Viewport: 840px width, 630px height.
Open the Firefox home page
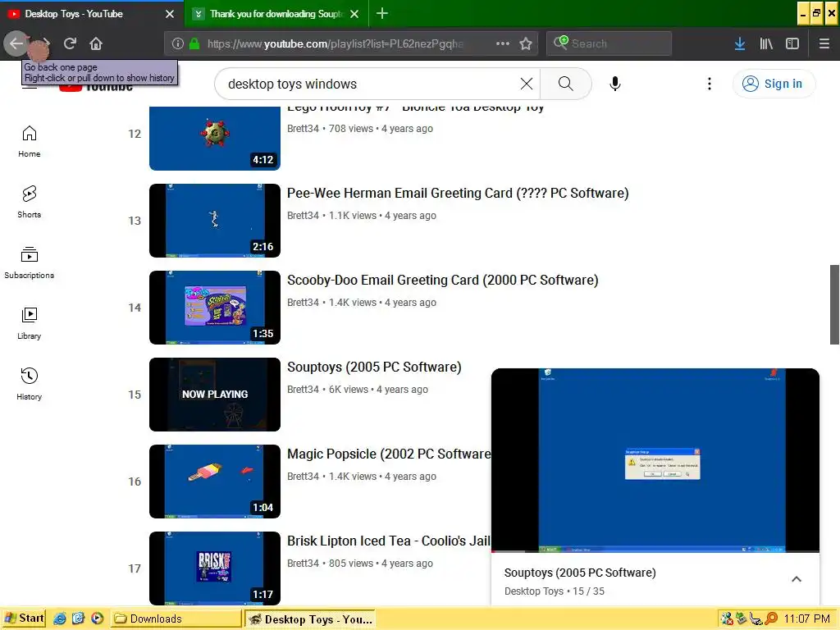96,43
